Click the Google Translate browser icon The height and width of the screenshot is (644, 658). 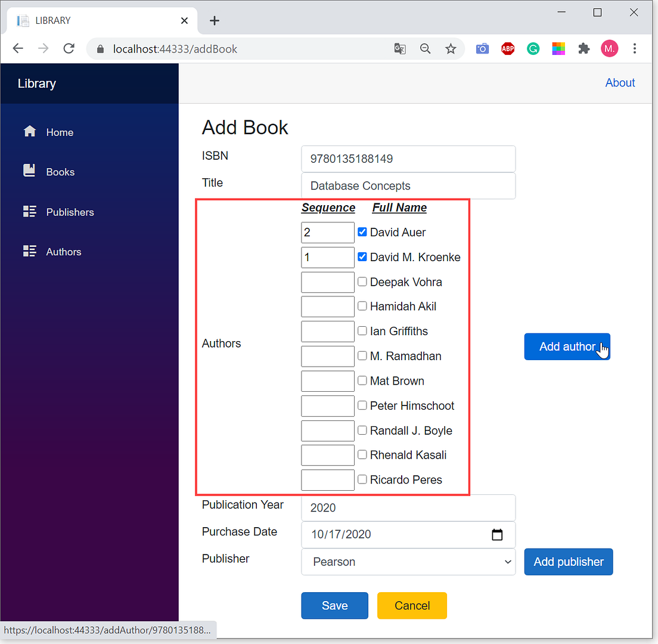[399, 48]
